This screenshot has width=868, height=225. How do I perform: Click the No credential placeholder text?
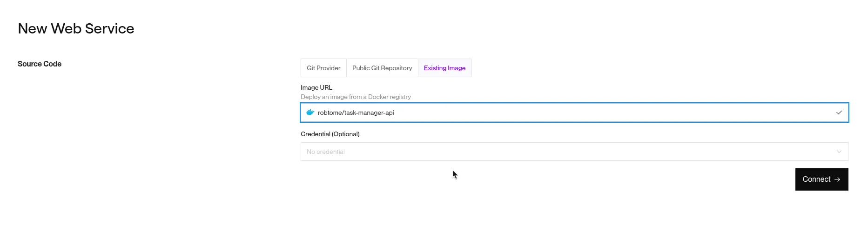pos(326,152)
